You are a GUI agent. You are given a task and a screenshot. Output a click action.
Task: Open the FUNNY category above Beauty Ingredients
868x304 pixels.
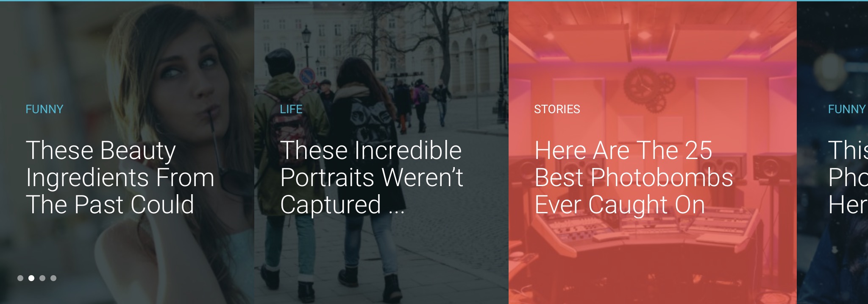point(45,109)
